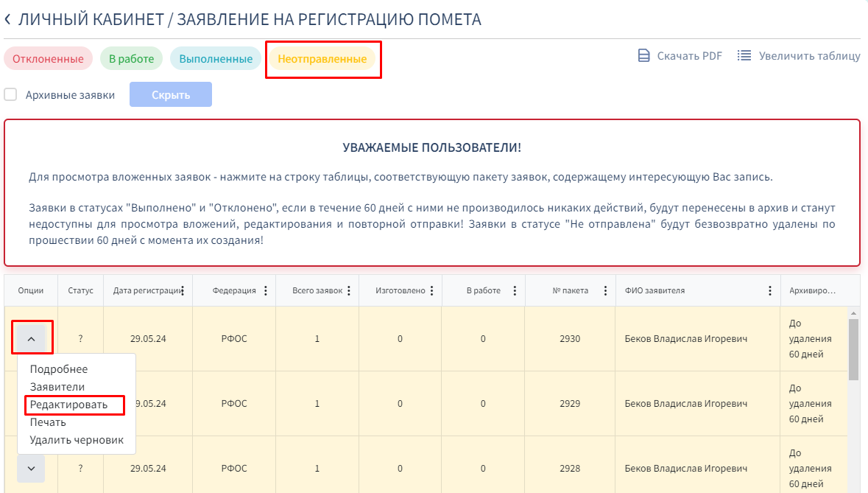Open Изготовлено column three-dot menu
The height and width of the screenshot is (493, 868).
[432, 291]
